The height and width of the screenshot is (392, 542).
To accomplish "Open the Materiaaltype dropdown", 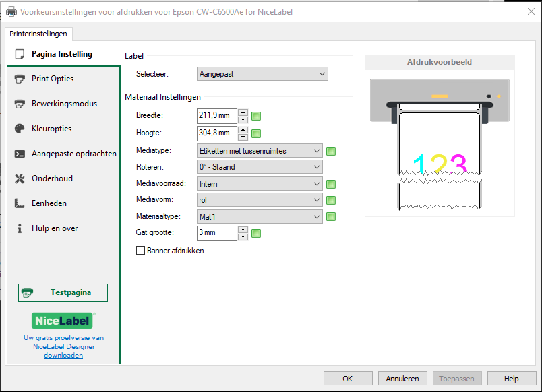I will coord(260,217).
